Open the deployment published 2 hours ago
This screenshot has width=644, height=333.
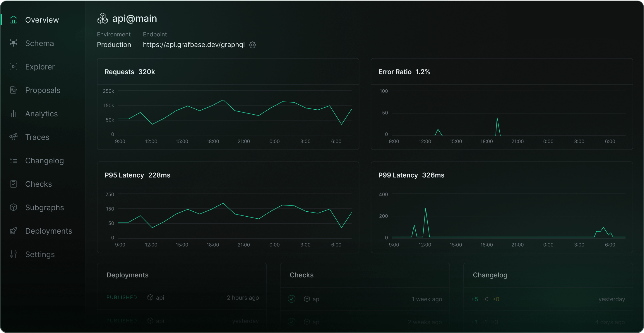click(182, 298)
